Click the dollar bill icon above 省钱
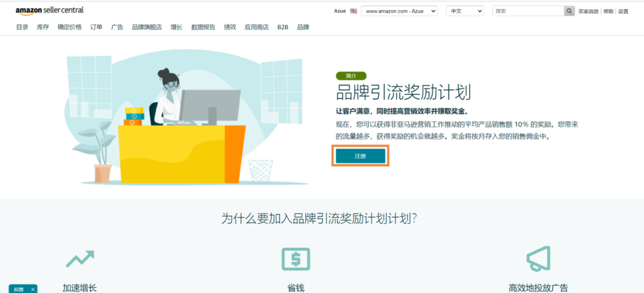 tap(296, 259)
